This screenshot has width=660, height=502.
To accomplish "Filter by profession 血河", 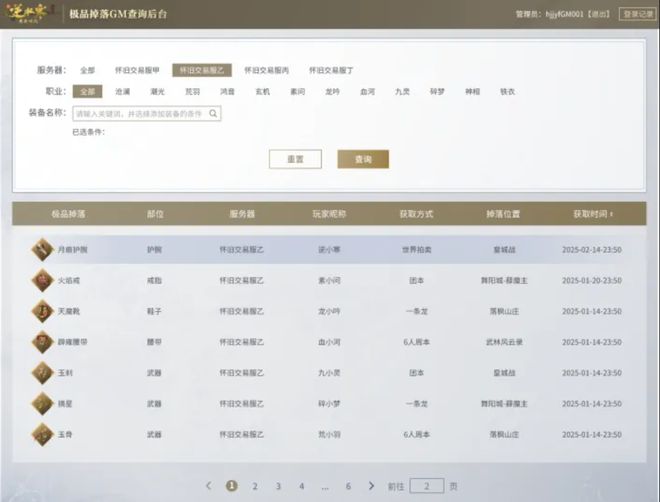I will click(x=367, y=91).
